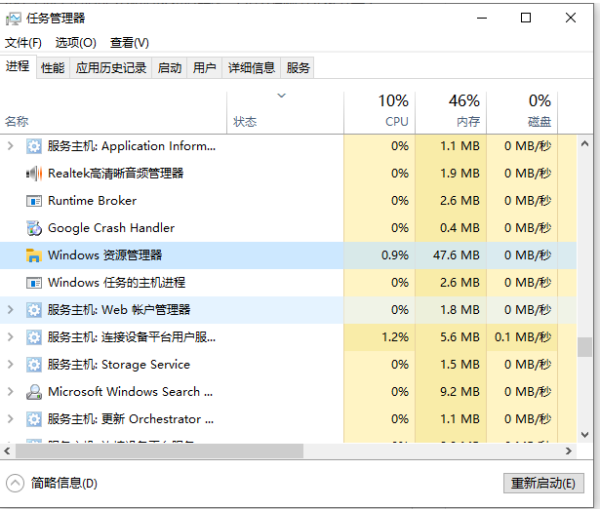Click the 1.2% CPU value
This screenshot has height=509, width=600.
395,337
